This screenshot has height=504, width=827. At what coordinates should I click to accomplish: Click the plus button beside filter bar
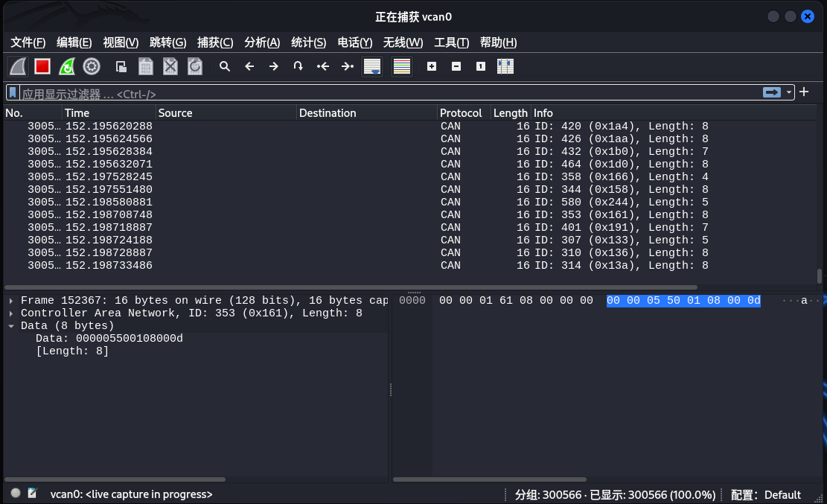pos(804,92)
